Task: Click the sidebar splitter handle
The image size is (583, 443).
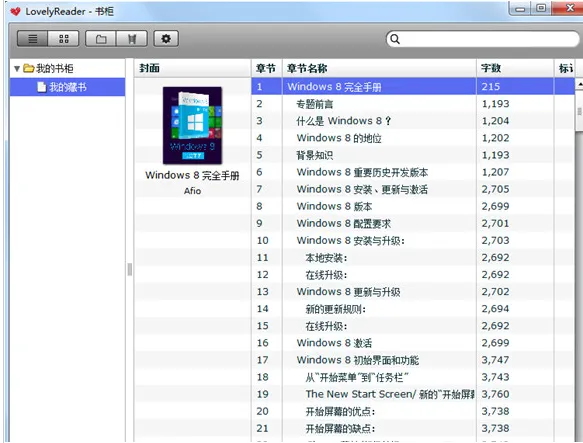Action: coord(129,269)
